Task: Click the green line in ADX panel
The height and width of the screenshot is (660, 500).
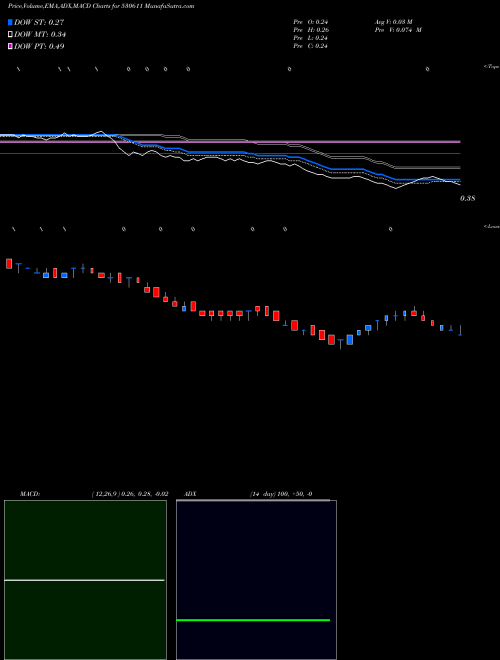Action: [x=253, y=620]
